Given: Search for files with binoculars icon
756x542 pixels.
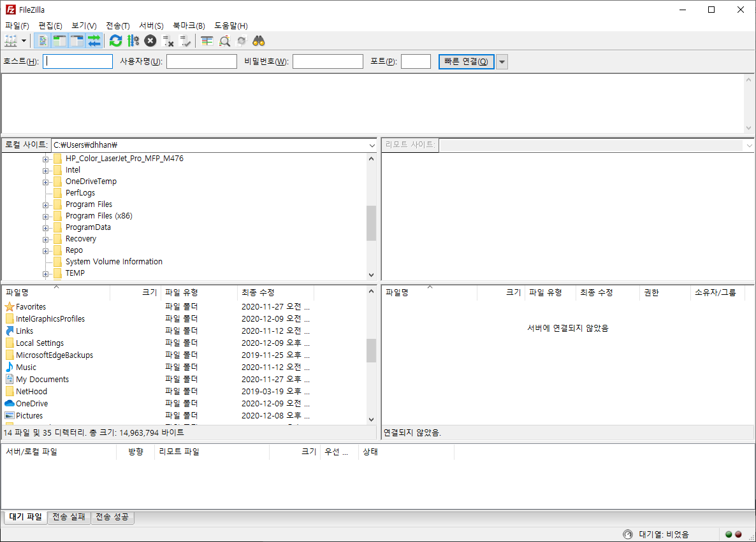Looking at the screenshot, I should point(259,41).
